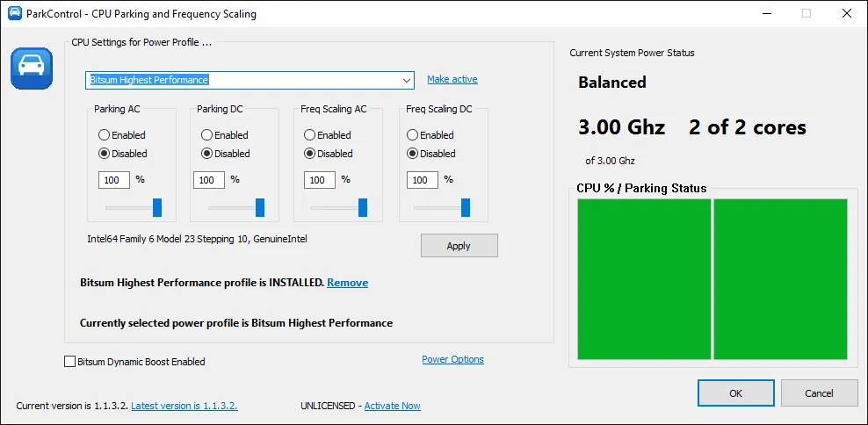Toggle Bitsum Dynamic Boost Enabled checkbox
Screen dimensions: 868x425
click(x=69, y=362)
